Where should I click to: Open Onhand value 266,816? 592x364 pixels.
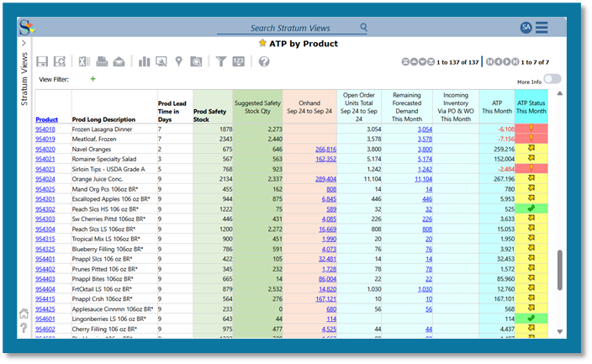pos(325,149)
